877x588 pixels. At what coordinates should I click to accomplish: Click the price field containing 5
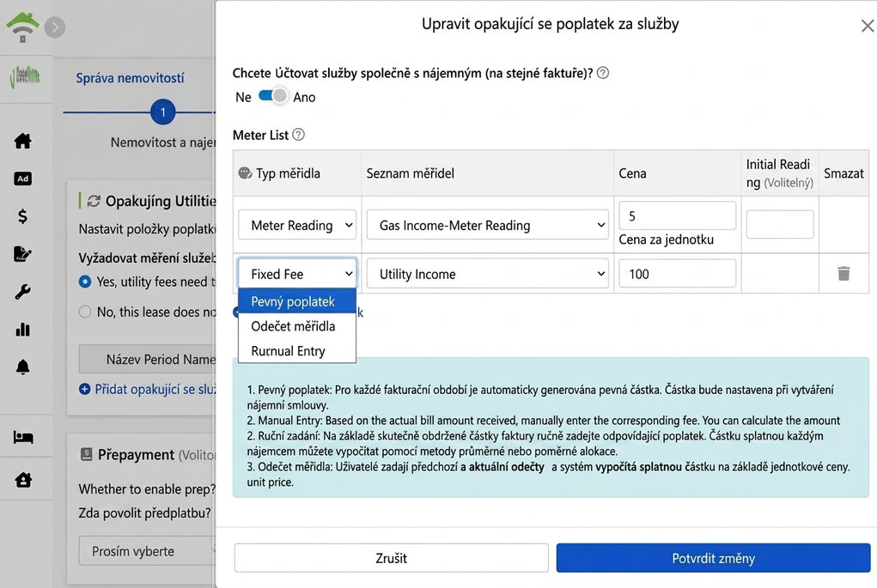677,215
